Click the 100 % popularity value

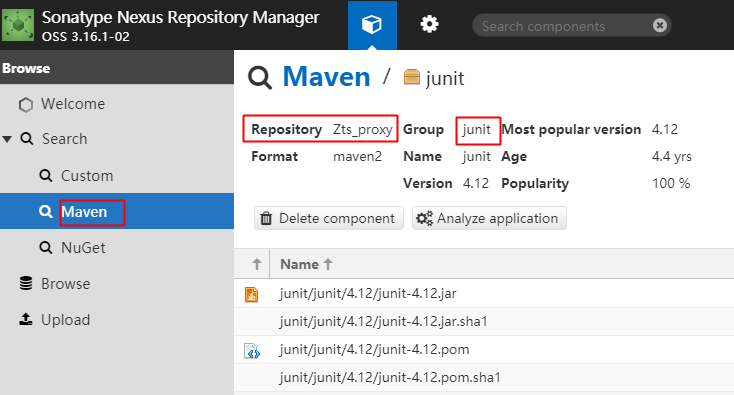coord(671,183)
